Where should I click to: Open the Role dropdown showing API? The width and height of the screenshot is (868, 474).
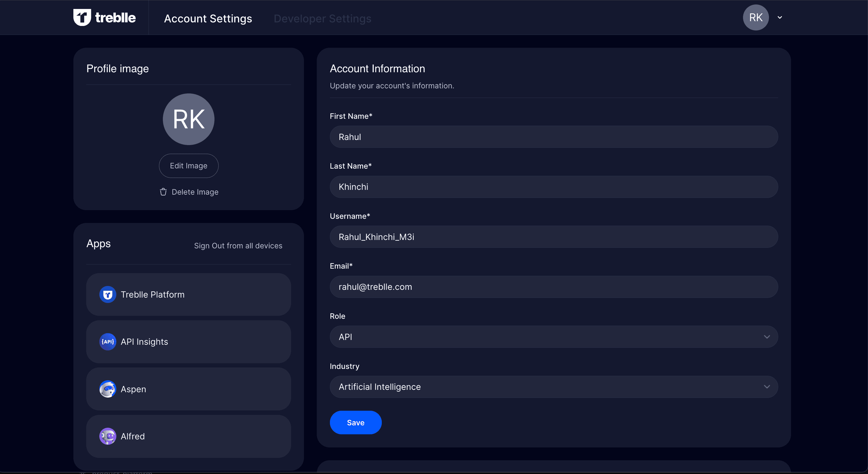tap(554, 336)
